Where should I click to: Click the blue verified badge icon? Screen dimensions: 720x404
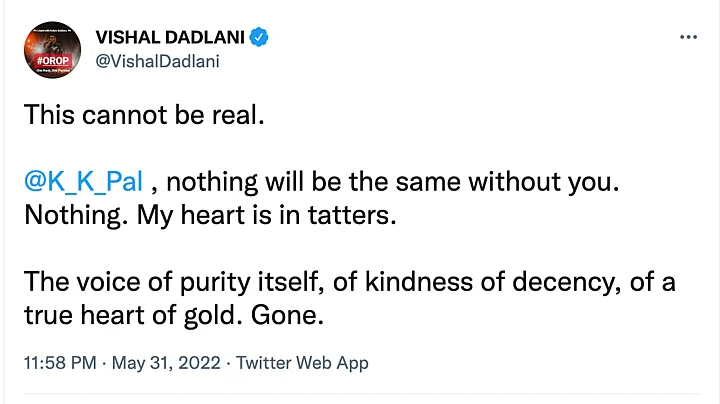pos(259,37)
